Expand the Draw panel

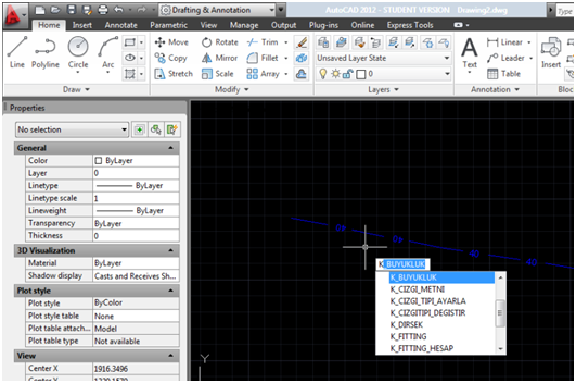76,89
